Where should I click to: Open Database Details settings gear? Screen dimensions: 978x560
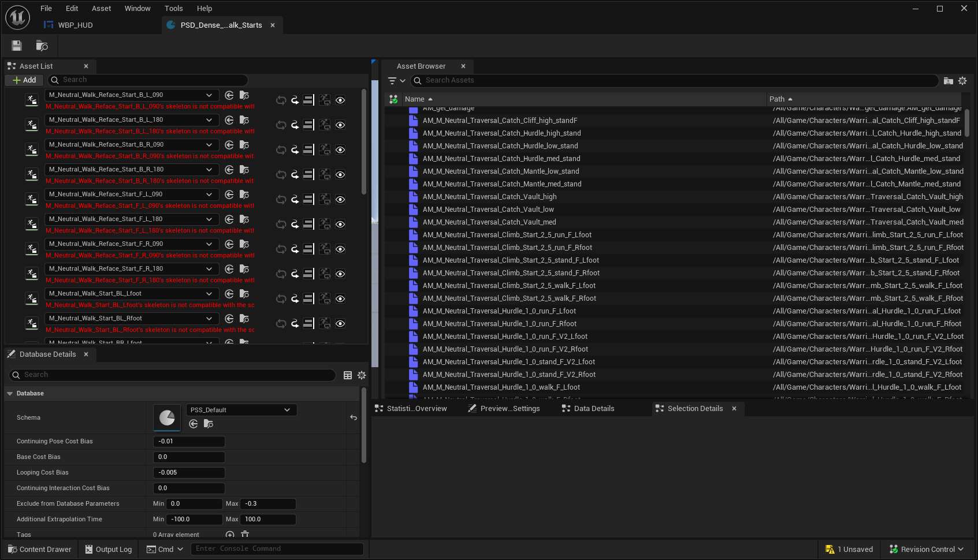362,375
